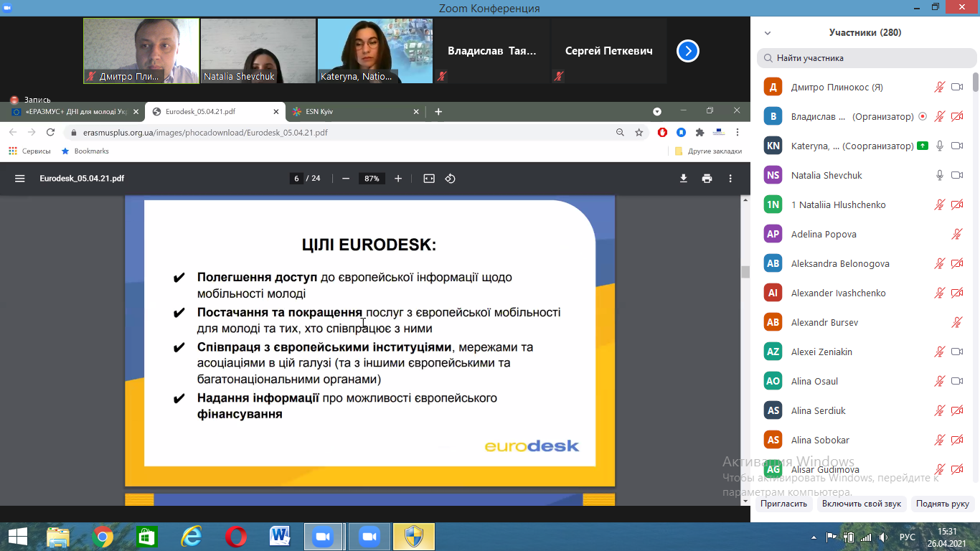Zoom out of the PDF with minus

click(x=346, y=179)
